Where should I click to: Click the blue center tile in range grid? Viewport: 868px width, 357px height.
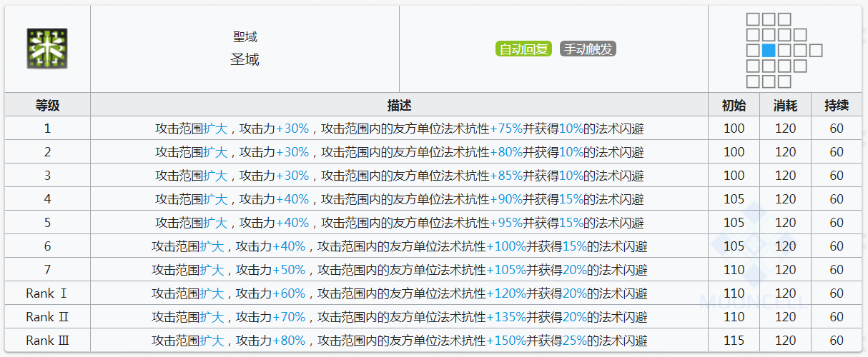point(769,51)
